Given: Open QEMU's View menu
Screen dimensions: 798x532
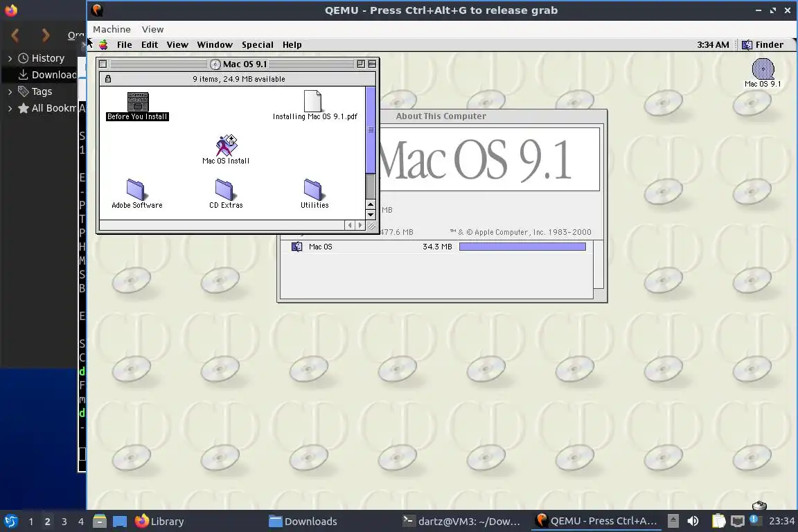Looking at the screenshot, I should [x=152, y=30].
